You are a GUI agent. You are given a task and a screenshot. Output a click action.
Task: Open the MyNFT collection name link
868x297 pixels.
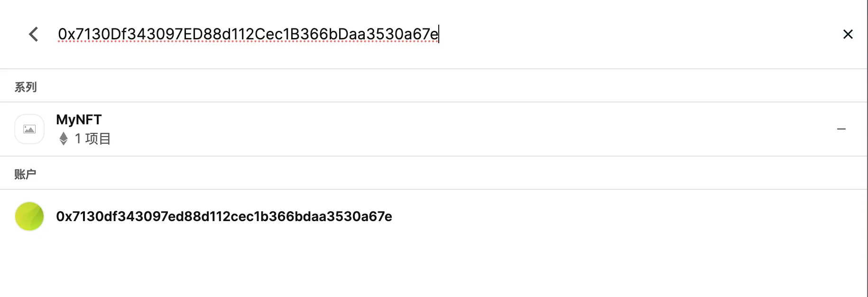(79, 120)
